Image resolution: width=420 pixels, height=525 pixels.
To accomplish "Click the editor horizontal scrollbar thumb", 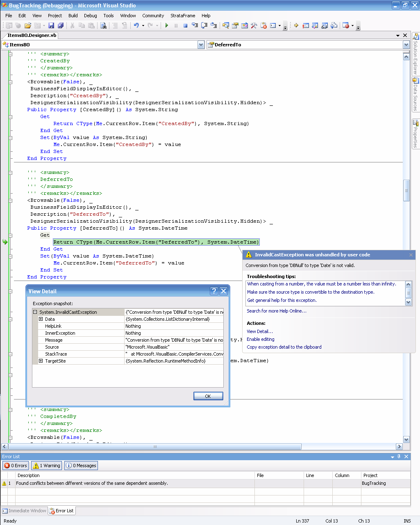I will pos(155,447).
